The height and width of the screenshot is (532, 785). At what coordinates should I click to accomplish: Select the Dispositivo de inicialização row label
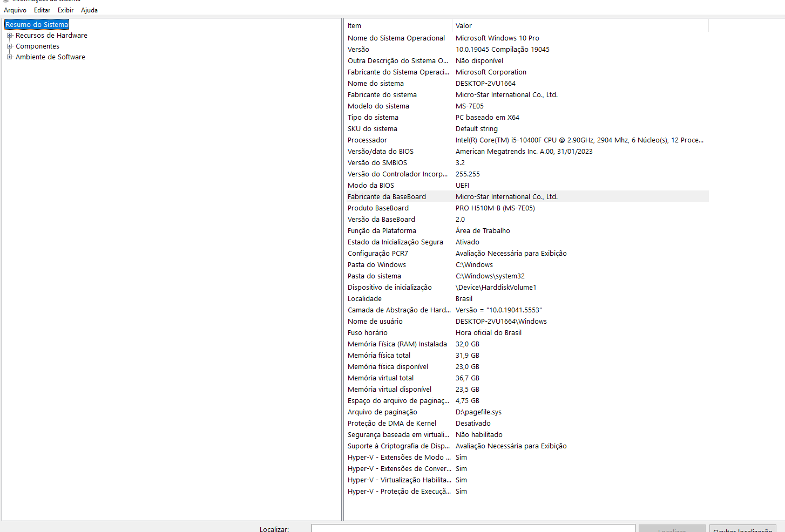coord(390,288)
